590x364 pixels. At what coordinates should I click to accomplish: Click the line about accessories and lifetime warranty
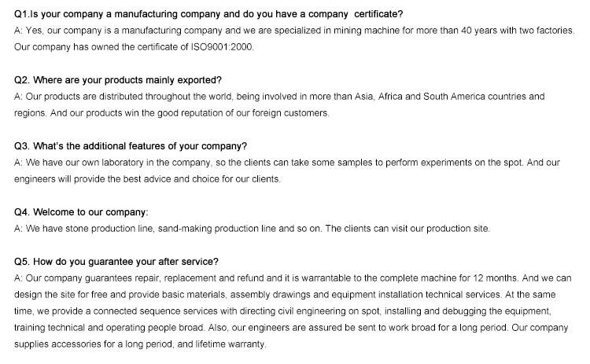pyautogui.click(x=142, y=343)
